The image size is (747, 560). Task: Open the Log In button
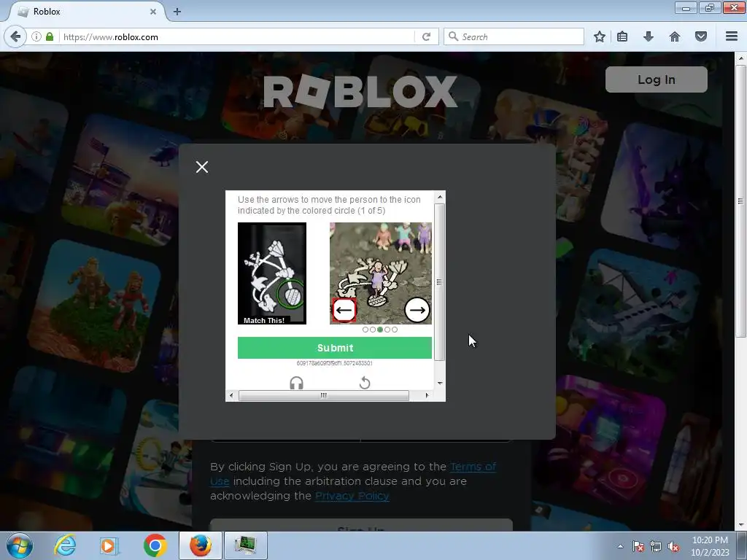tap(656, 79)
